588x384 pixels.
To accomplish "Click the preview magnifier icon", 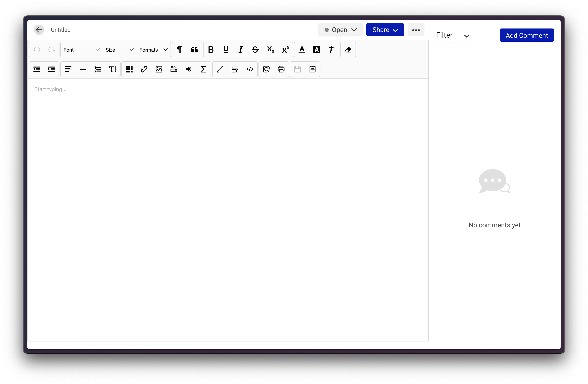I will pos(266,69).
